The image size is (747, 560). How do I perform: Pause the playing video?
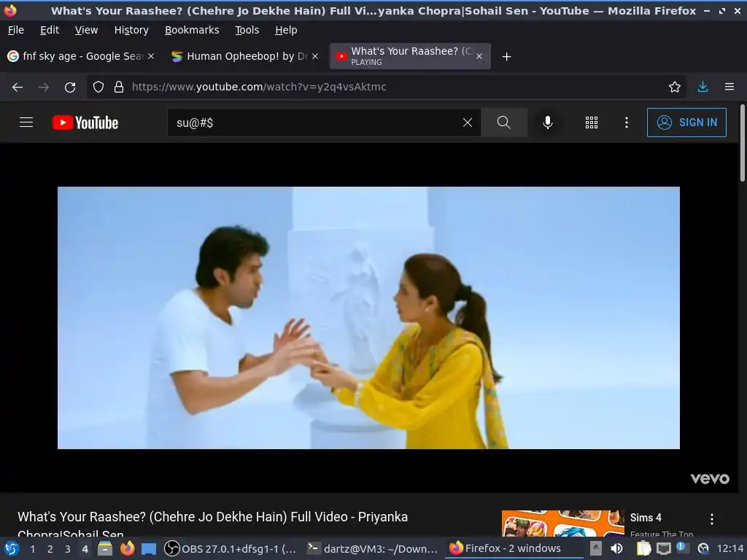point(368,318)
